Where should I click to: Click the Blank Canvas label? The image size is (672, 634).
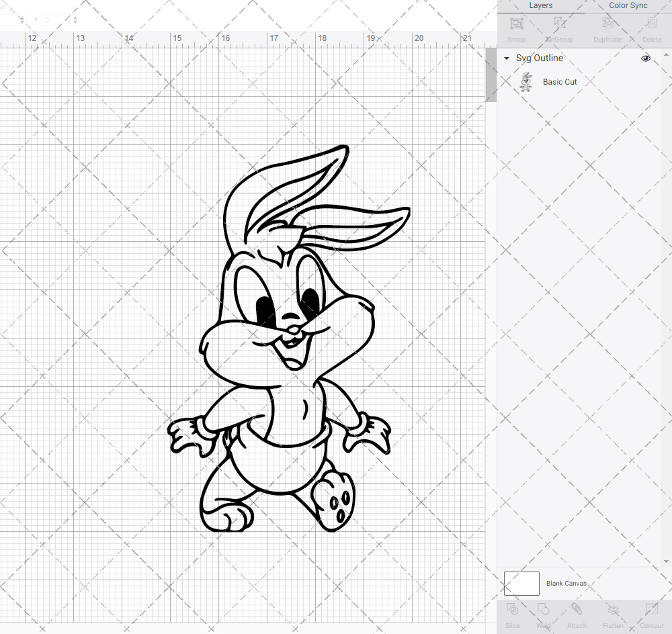pyautogui.click(x=566, y=583)
